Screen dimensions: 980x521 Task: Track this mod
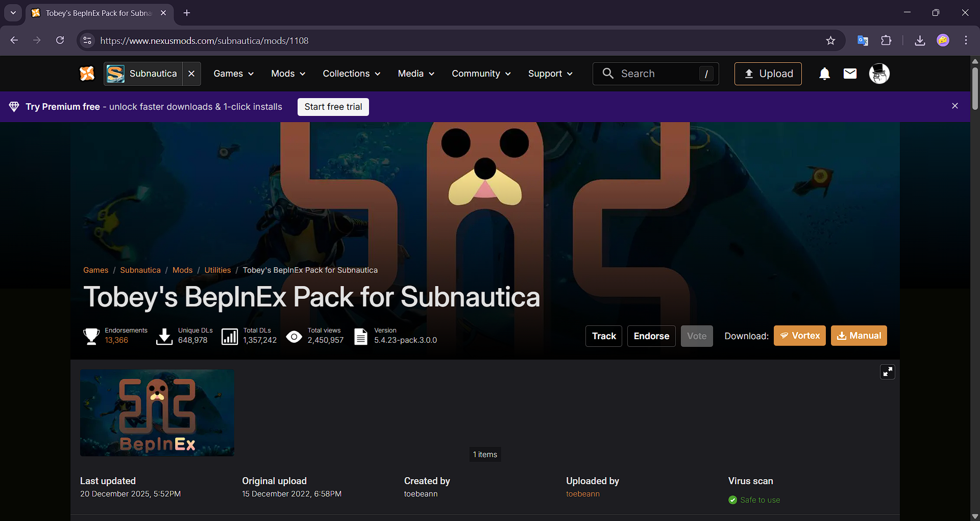click(604, 336)
